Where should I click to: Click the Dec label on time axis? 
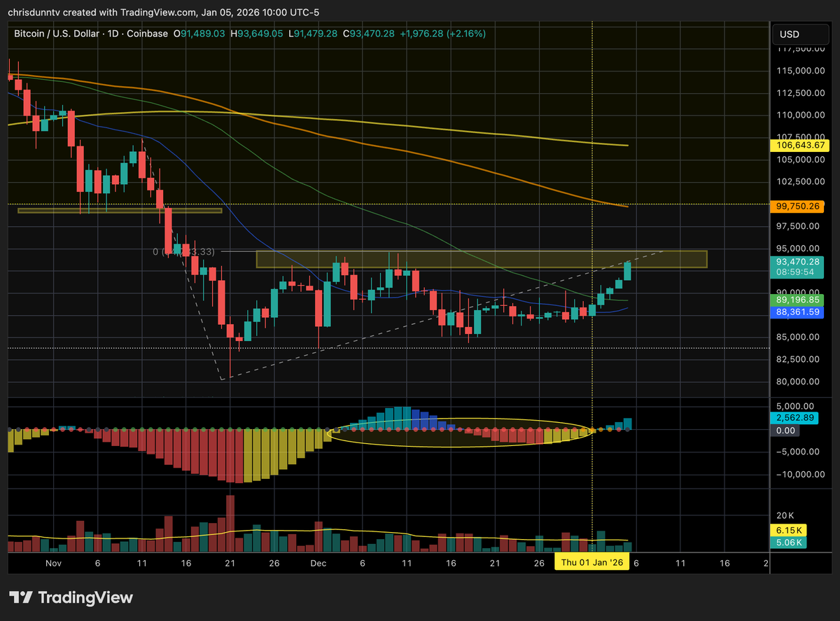click(318, 563)
